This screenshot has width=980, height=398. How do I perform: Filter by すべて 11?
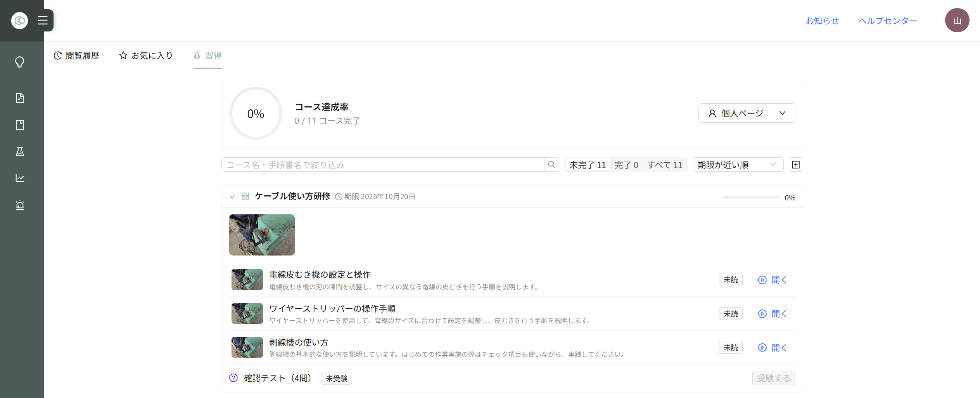coord(665,165)
